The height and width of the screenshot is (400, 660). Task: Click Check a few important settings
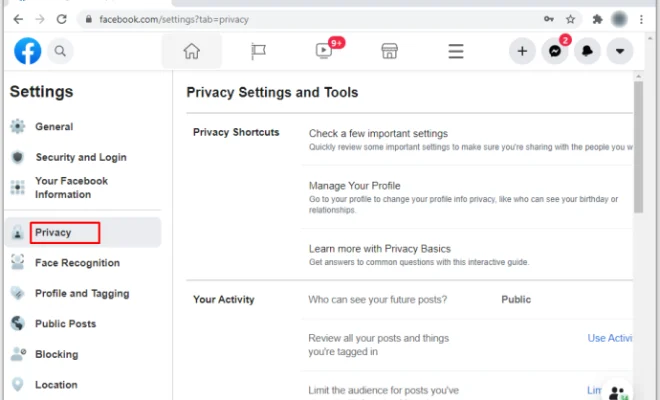point(378,133)
